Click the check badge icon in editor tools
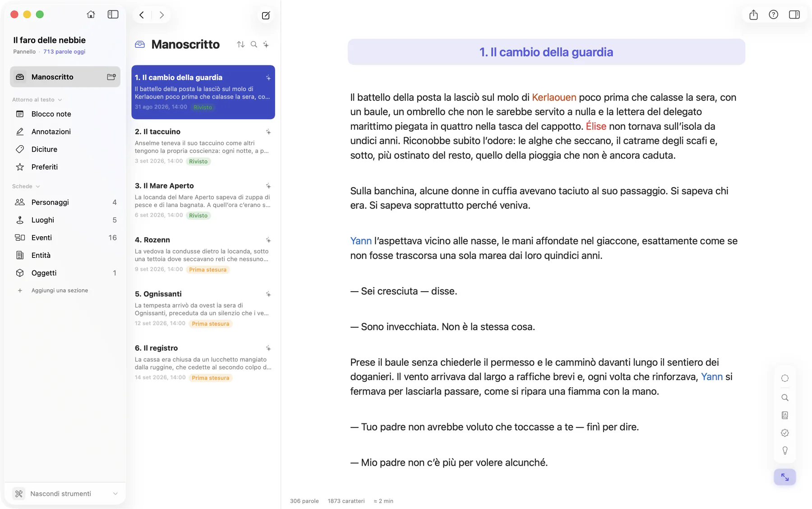 tap(785, 433)
